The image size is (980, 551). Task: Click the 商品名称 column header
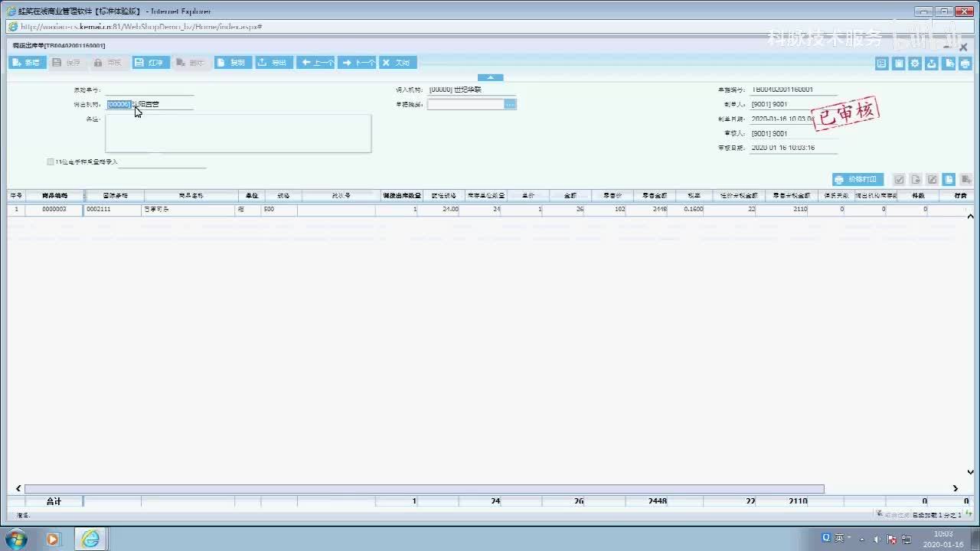point(191,196)
